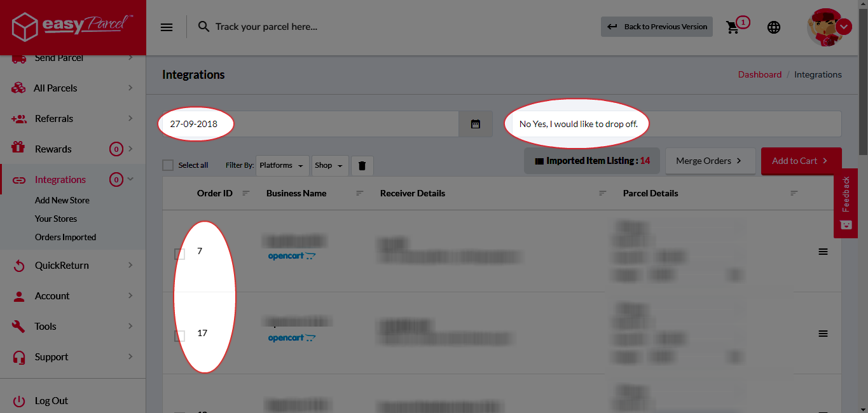Expand the QuickReturn menu chevron
The height and width of the screenshot is (413, 868).
[x=130, y=265]
